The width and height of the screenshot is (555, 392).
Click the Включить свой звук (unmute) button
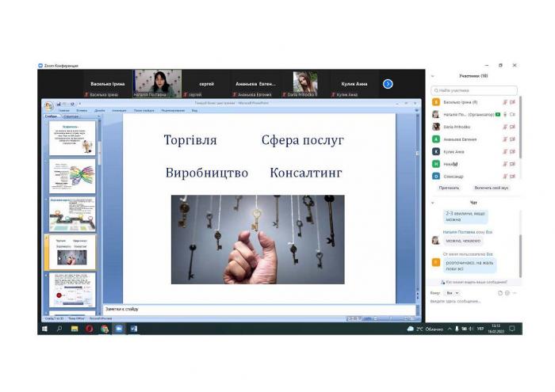491,188
